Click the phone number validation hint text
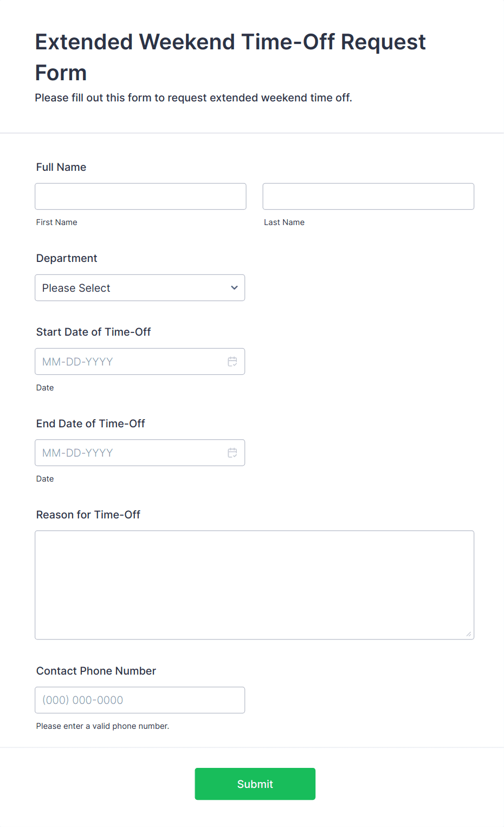The image size is (504, 827). [102, 726]
